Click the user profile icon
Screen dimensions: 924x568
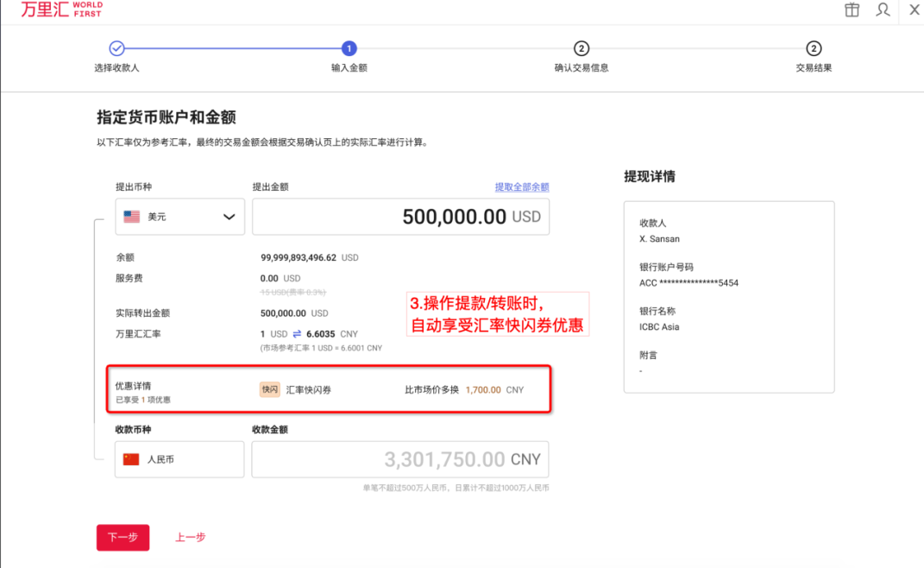(x=881, y=11)
